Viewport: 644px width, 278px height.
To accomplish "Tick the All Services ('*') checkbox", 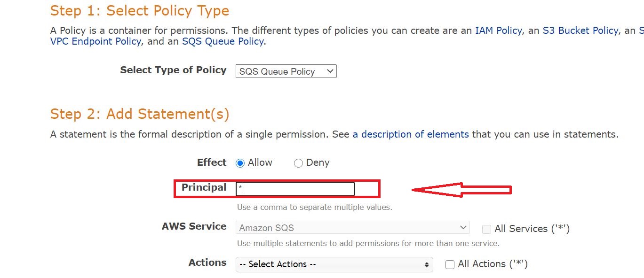I will coord(487,229).
